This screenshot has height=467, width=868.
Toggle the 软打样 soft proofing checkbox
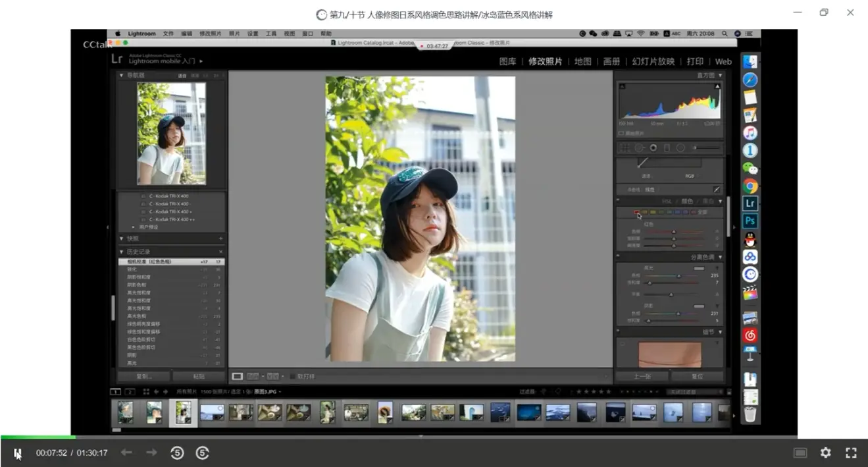tap(293, 377)
